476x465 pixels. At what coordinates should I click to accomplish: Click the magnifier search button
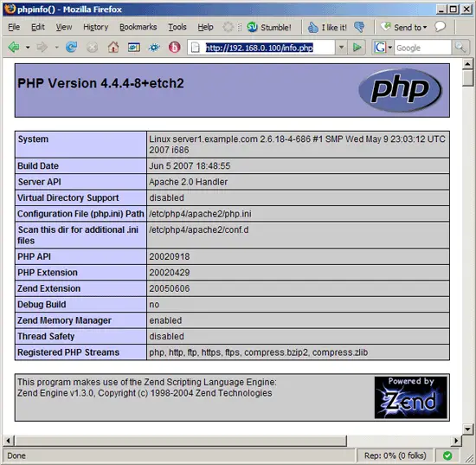460,48
